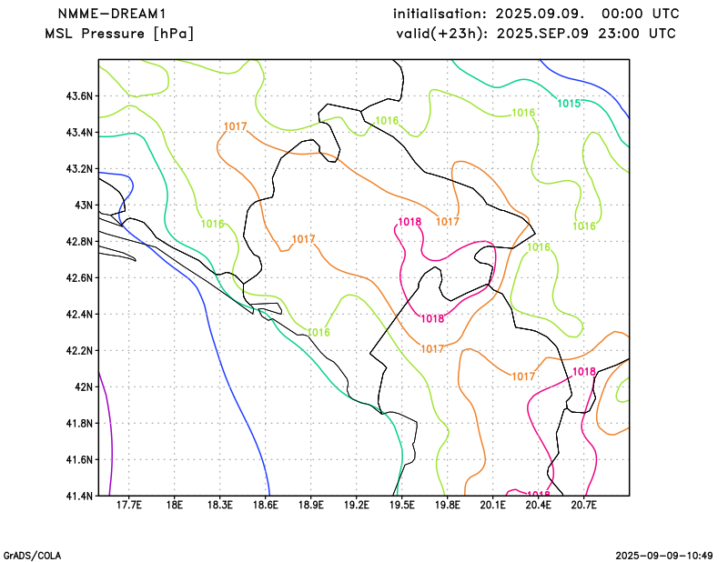
Task: Select the 42.6N axis label
Action: [79, 277]
